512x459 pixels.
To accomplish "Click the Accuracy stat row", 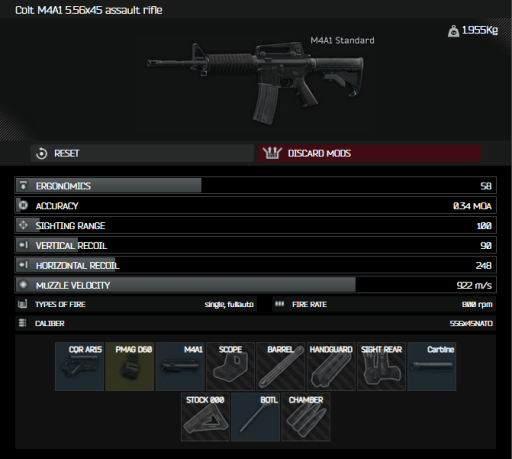I will tap(256, 205).
